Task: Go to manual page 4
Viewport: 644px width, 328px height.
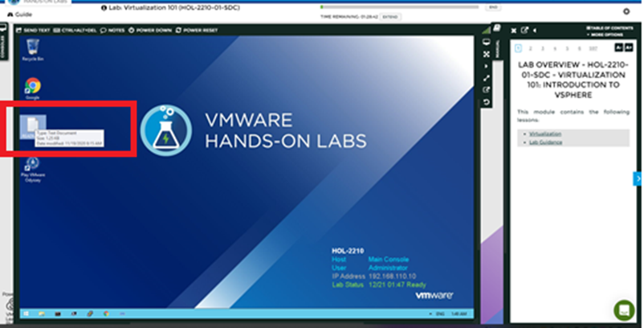Action: 555,48
